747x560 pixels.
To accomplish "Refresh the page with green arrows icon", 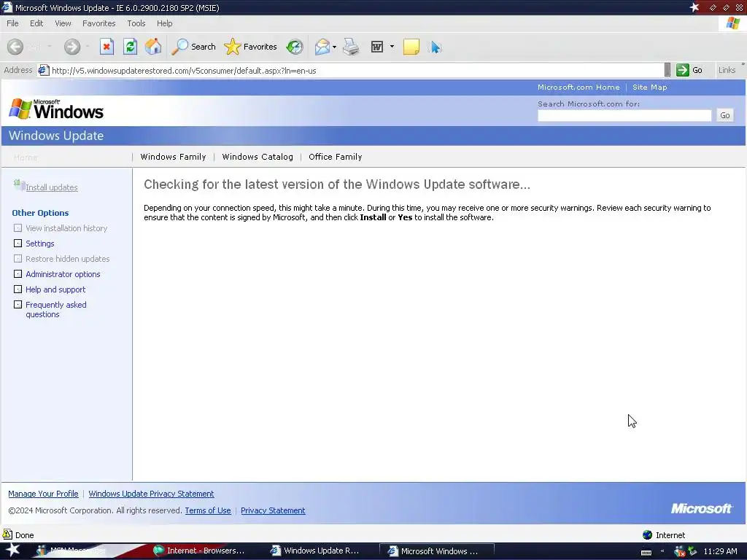I will tap(130, 47).
